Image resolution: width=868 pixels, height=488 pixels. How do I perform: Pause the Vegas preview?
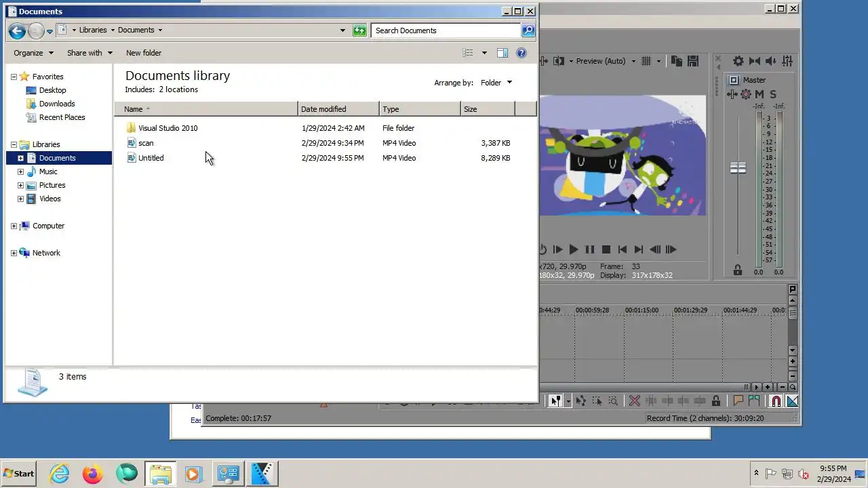[x=590, y=249]
